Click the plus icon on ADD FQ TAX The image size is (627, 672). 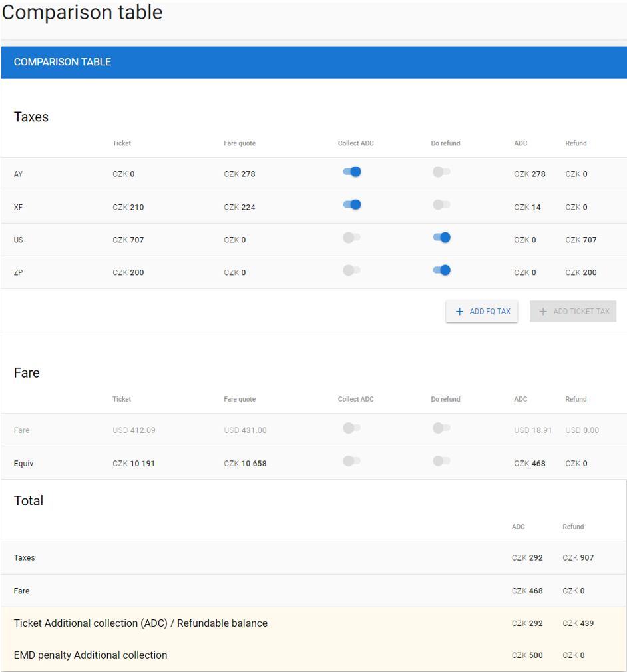point(459,312)
